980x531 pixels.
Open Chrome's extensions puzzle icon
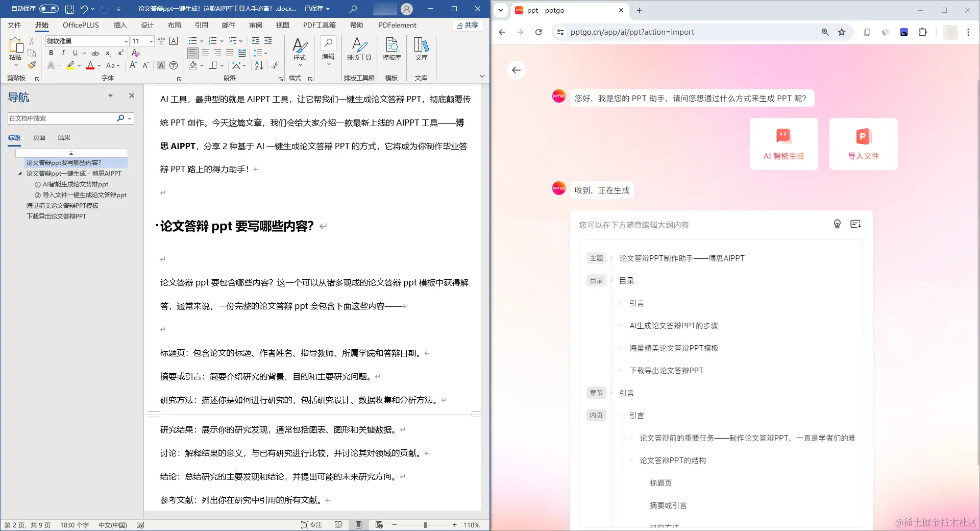point(922,32)
